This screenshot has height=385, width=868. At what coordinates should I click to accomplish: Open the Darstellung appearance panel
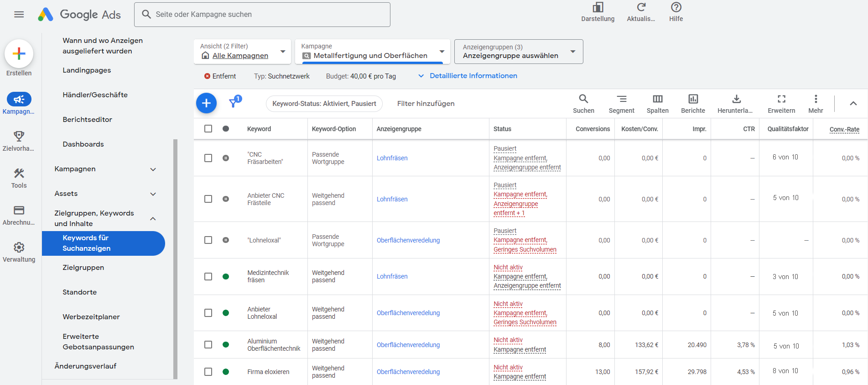coord(598,12)
